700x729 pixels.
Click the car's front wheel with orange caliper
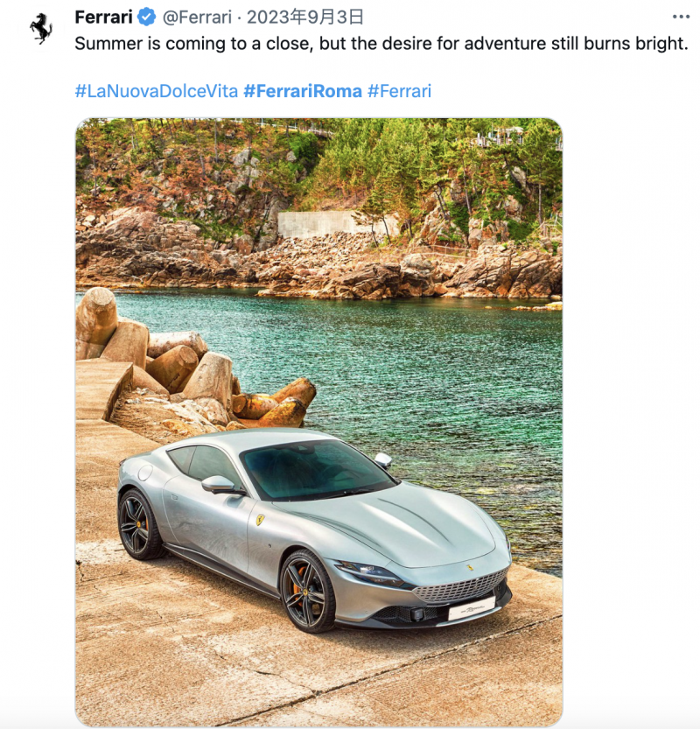pos(307,592)
